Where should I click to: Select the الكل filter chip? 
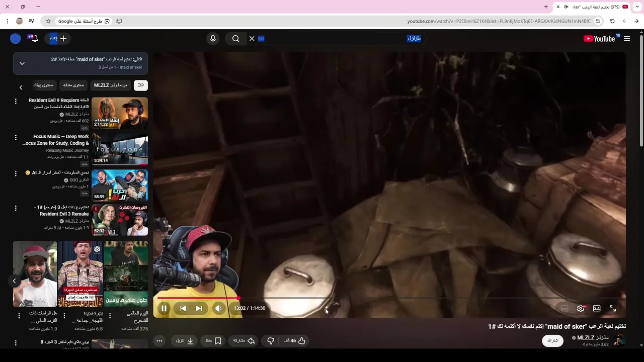(141, 85)
